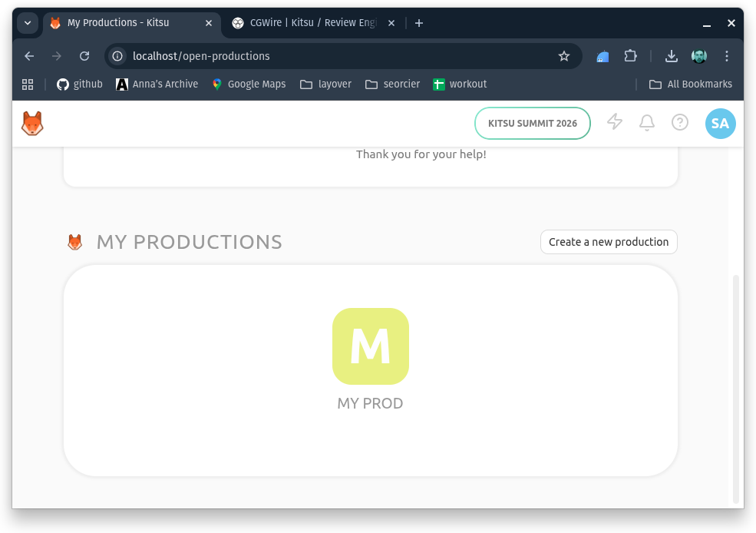Create a new production

(609, 242)
